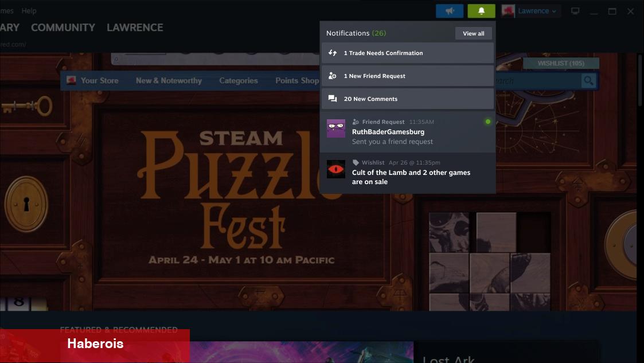The image size is (644, 363).
Task: Click the Lost Ark featured title
Action: [x=448, y=359]
